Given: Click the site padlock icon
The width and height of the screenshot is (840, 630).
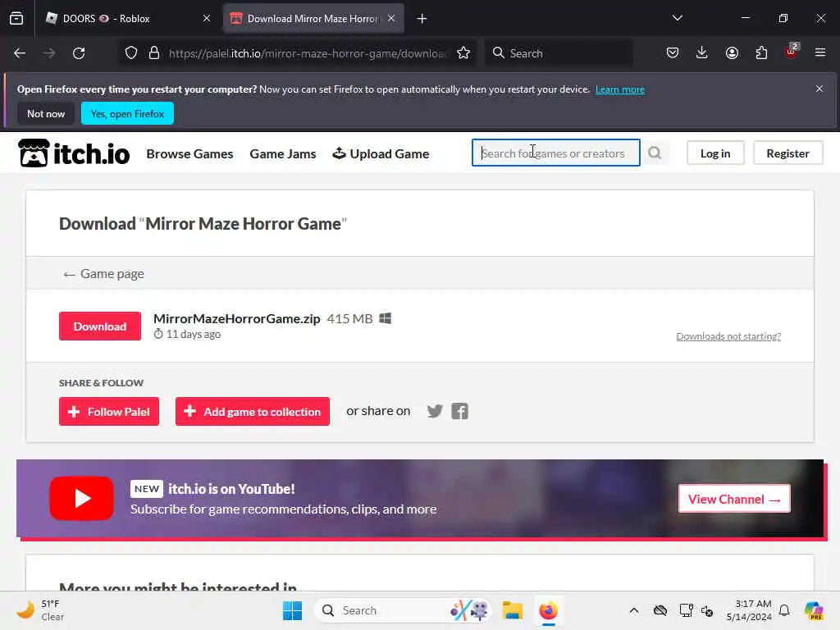Looking at the screenshot, I should tap(154, 53).
